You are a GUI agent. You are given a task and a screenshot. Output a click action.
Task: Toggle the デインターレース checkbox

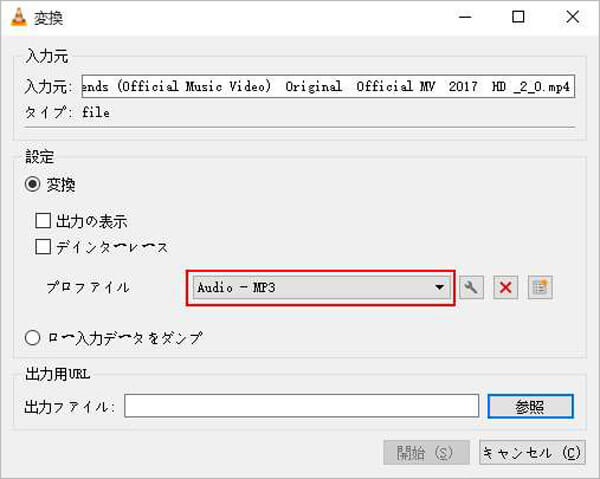click(x=43, y=247)
